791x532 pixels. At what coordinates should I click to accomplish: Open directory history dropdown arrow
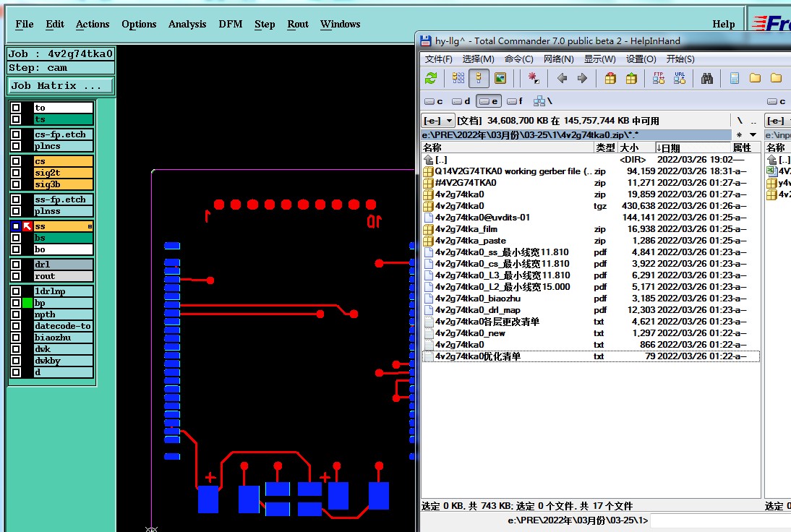(x=753, y=135)
